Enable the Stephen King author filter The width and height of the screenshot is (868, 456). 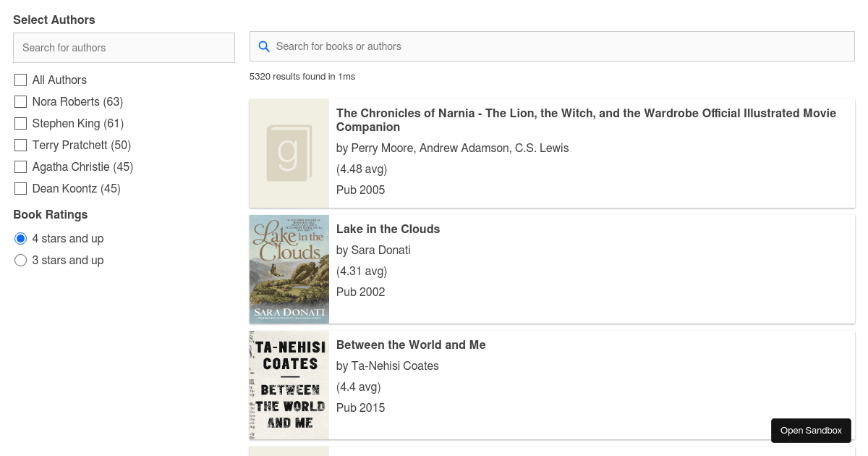click(x=21, y=123)
